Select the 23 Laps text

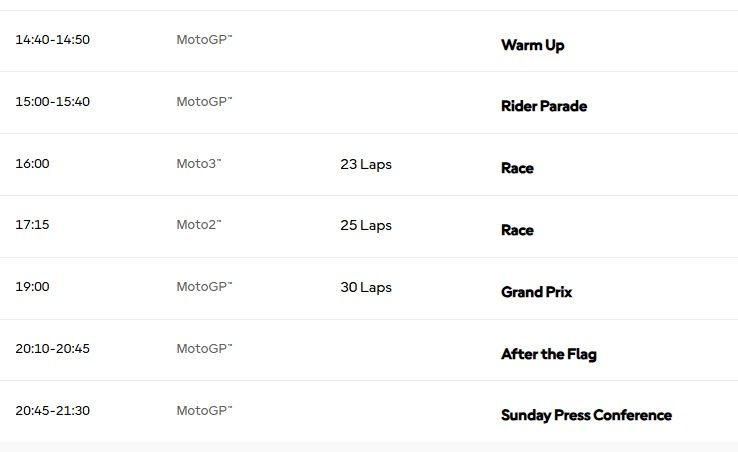pos(366,164)
